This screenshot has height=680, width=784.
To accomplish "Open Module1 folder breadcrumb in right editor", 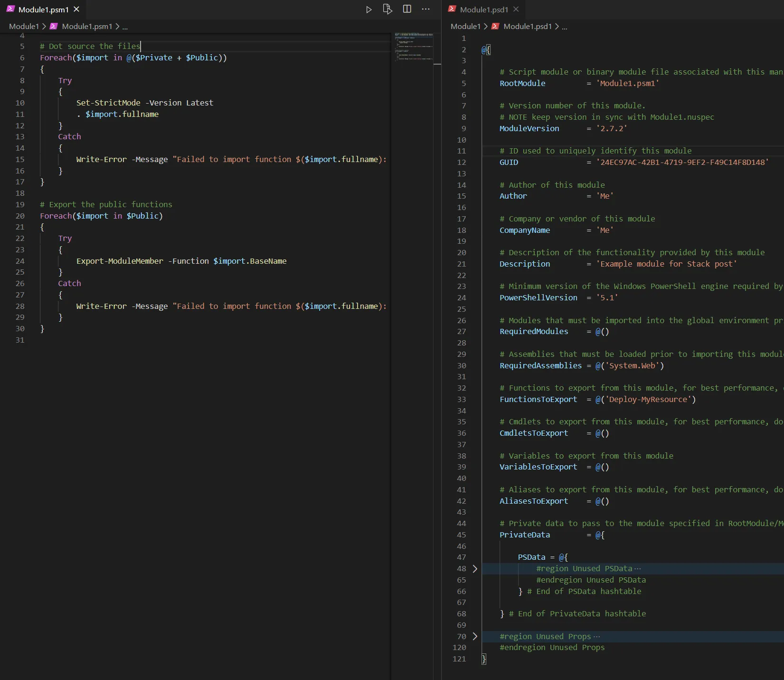I will click(x=465, y=27).
